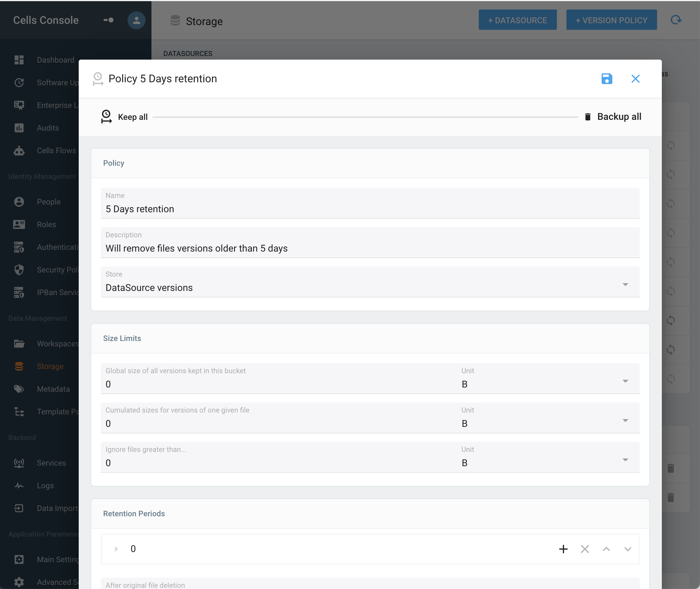Screen dimensions: 700x589
Task: Click the Keep all label
Action: 133,117
